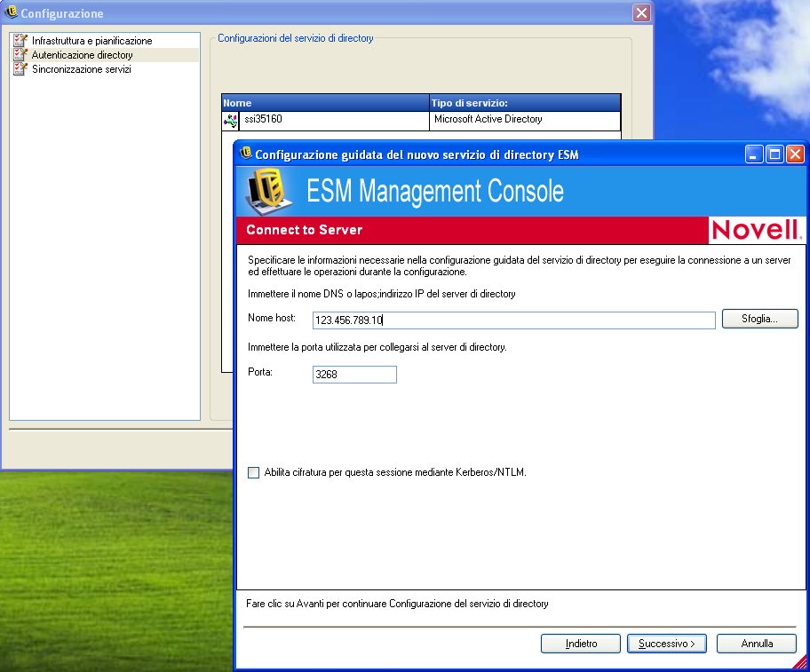Click the Sincronizzazione servizi checklist icon
This screenshot has width=810, height=672.
point(20,69)
